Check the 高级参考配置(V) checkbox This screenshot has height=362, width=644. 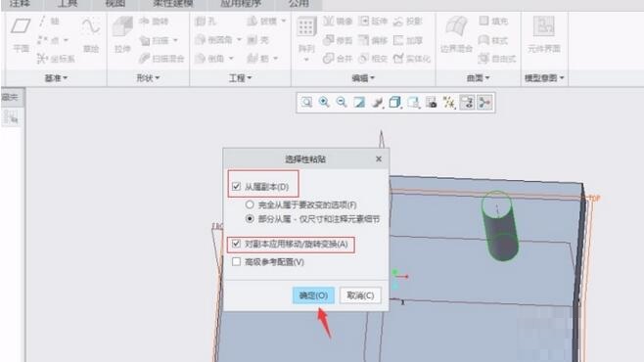[236, 262]
